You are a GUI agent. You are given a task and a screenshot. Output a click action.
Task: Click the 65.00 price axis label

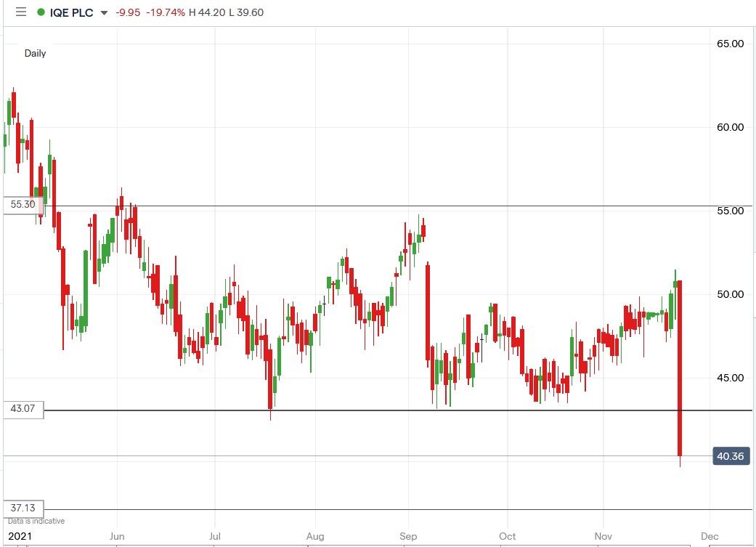729,43
